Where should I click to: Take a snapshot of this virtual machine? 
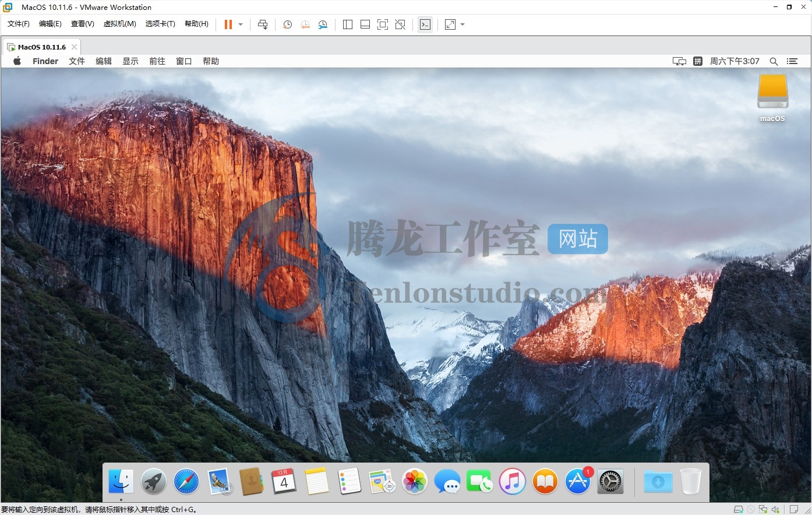click(287, 24)
